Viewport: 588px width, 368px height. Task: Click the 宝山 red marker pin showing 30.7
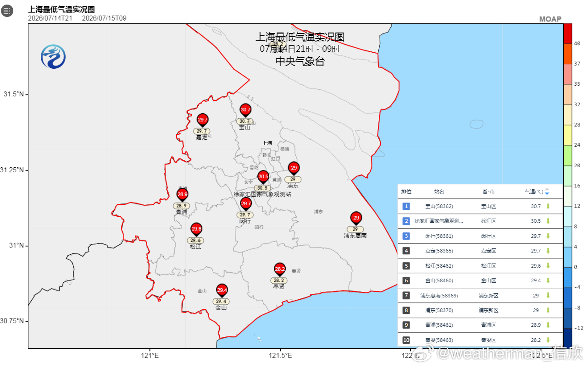click(246, 110)
